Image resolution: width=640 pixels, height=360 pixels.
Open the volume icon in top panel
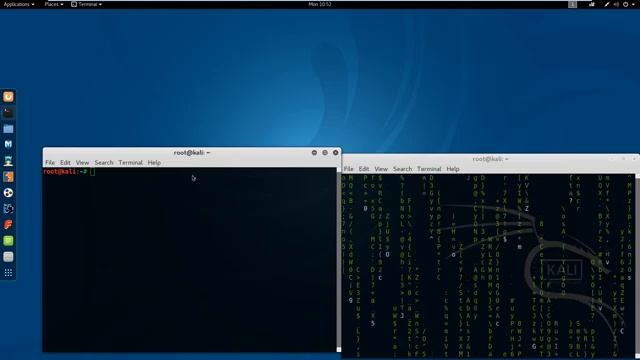point(616,4)
